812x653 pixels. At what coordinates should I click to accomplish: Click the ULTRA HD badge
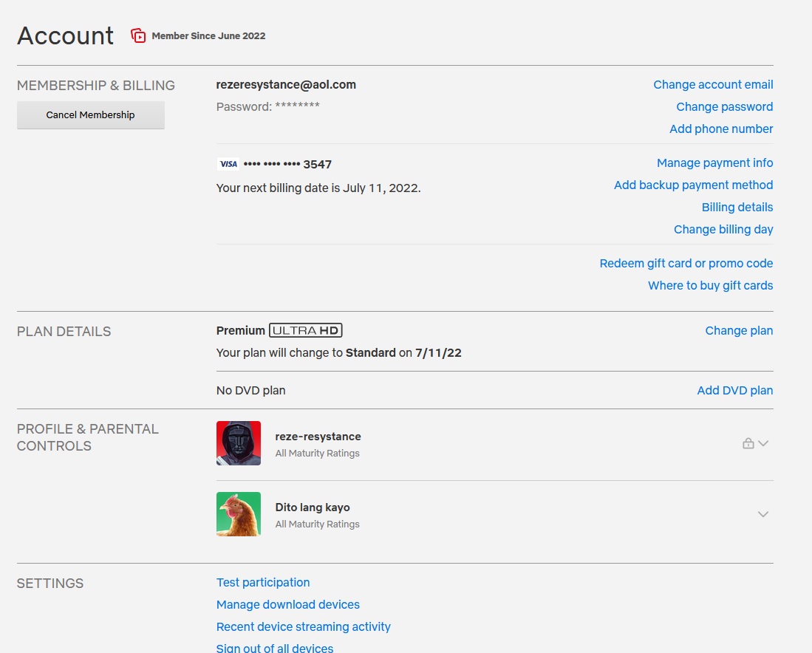(306, 330)
